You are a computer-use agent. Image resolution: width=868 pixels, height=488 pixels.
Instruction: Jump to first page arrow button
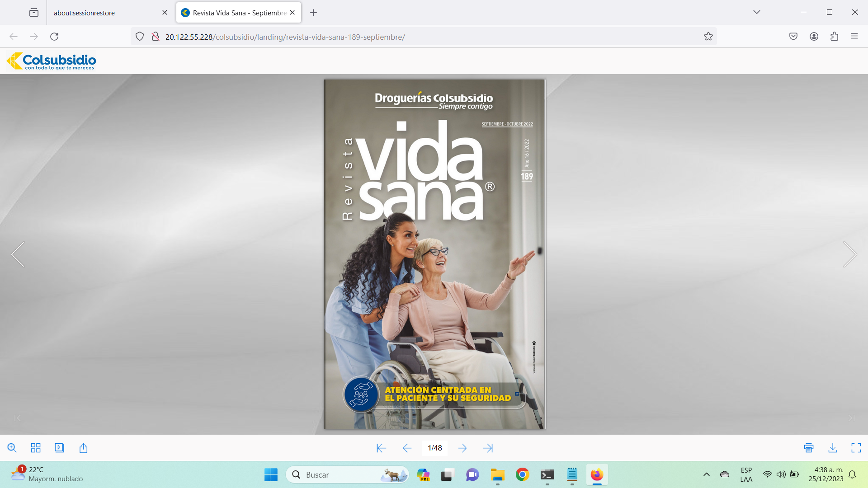pyautogui.click(x=381, y=448)
